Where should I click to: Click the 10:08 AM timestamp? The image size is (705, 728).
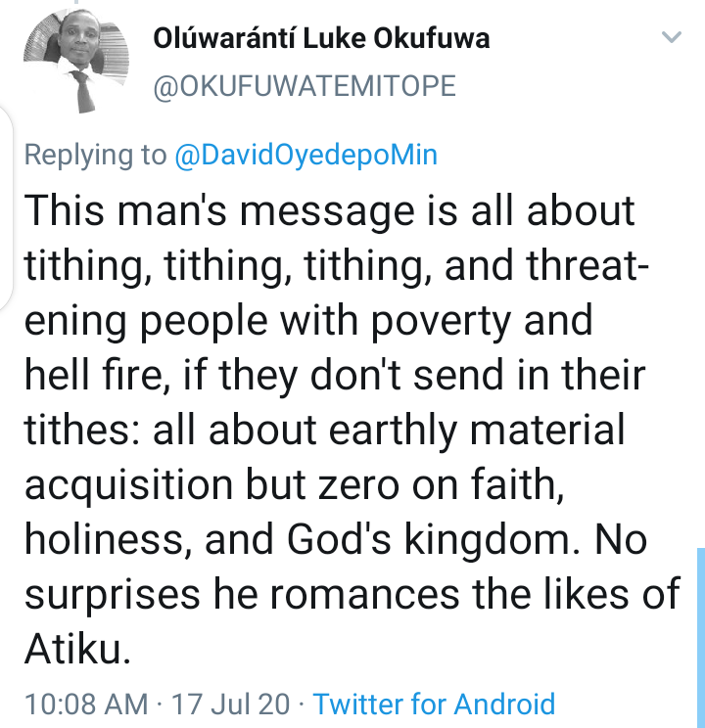[86, 704]
